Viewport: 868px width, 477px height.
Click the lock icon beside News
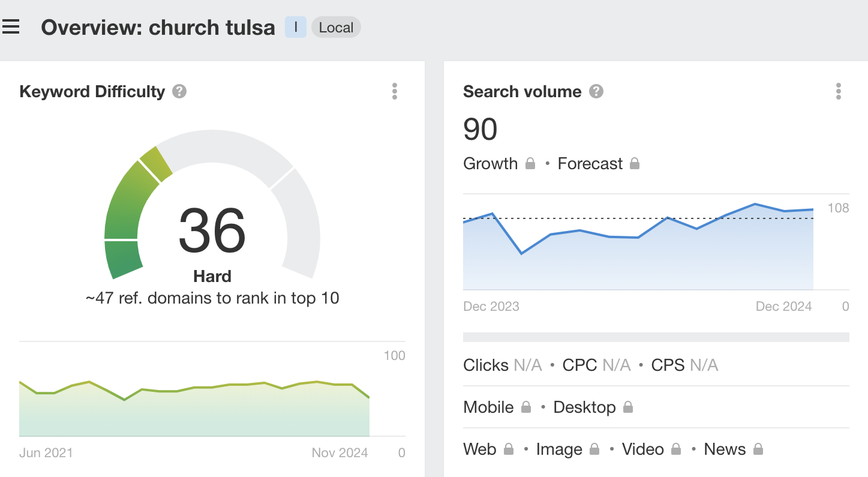coord(758,449)
